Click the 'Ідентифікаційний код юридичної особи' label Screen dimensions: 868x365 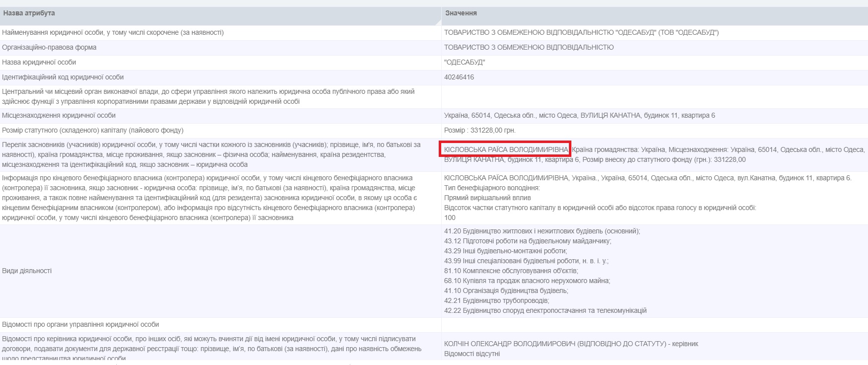(x=63, y=77)
